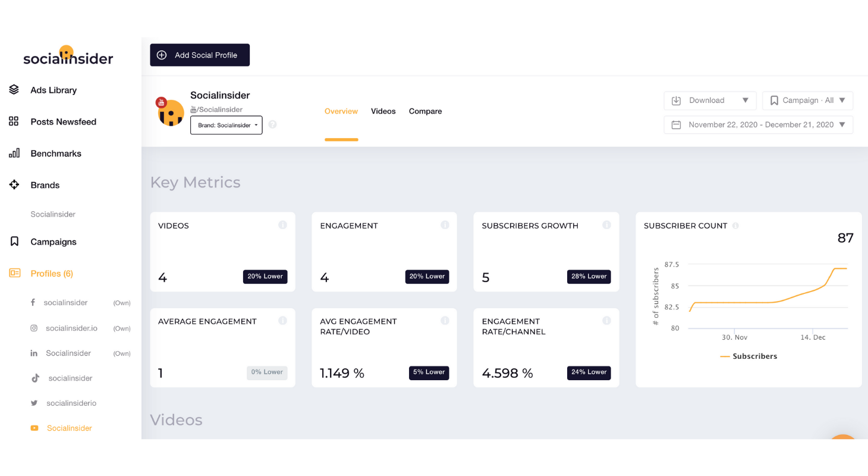The image size is (868, 476).
Task: Click the 1.149 % value
Action: (342, 373)
